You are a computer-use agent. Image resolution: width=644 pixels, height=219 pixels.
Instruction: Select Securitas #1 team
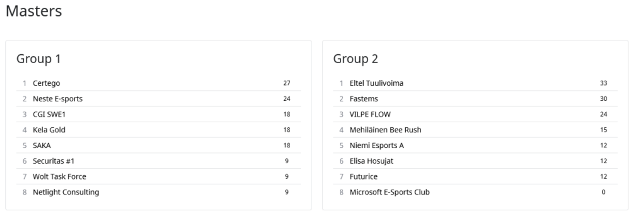(54, 161)
